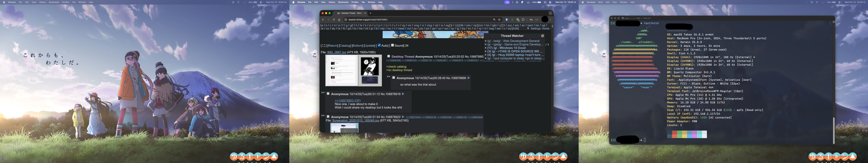Open the IMG_0667.jpg file link

(x=336, y=52)
